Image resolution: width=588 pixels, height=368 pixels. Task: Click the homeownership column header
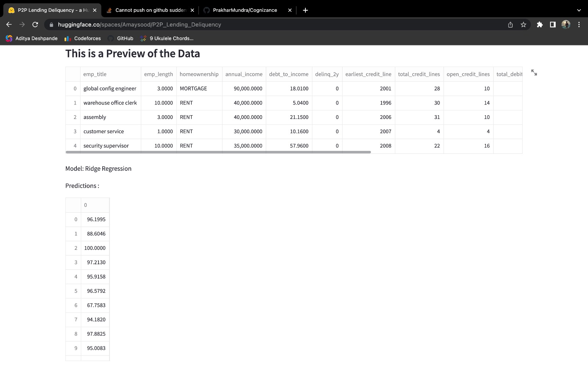[x=199, y=74]
